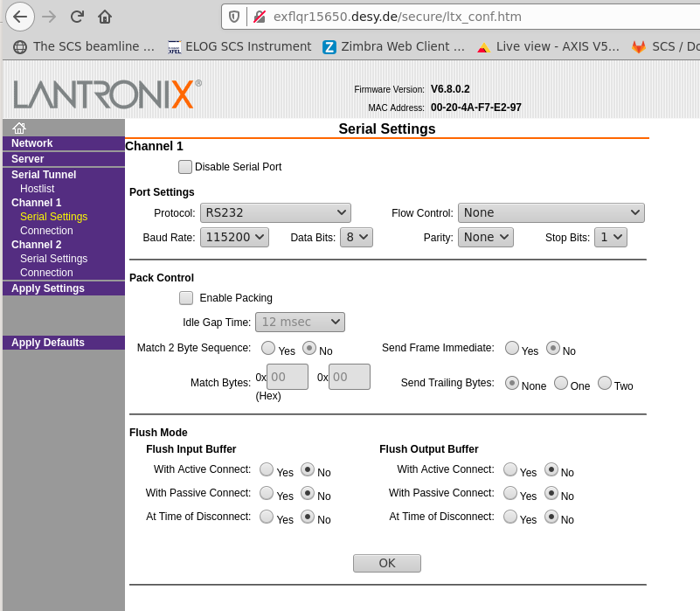Image resolution: width=700 pixels, height=611 pixels.
Task: Set Flush Input With Active Connect to Yes
Action: coord(267,469)
